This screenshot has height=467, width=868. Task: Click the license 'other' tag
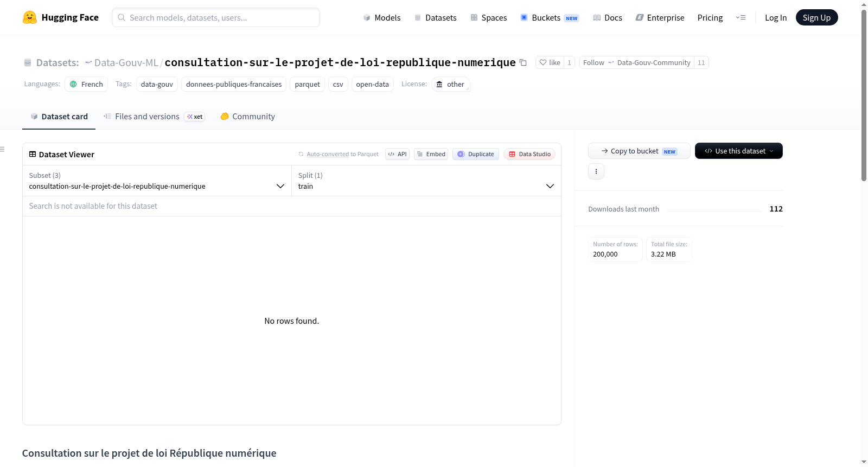pos(451,84)
